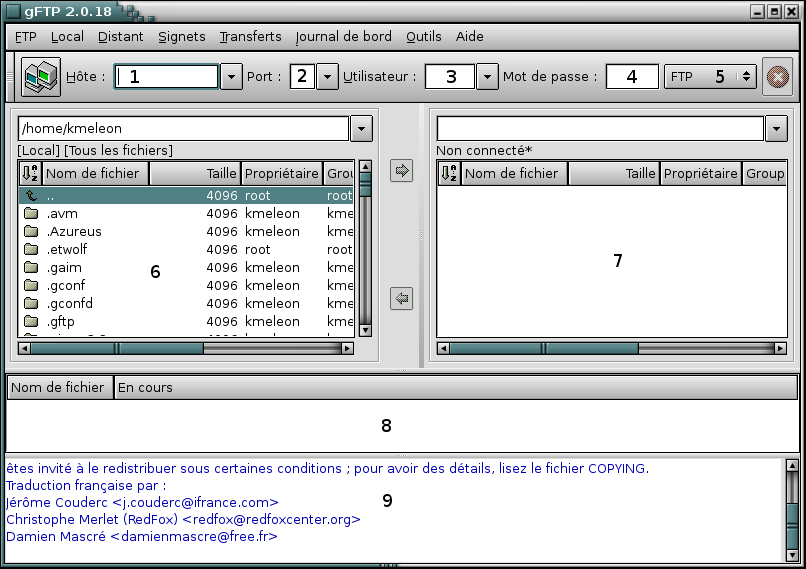The image size is (806, 569).
Task: Sort remote list by Nom de fichier
Action: point(514,173)
